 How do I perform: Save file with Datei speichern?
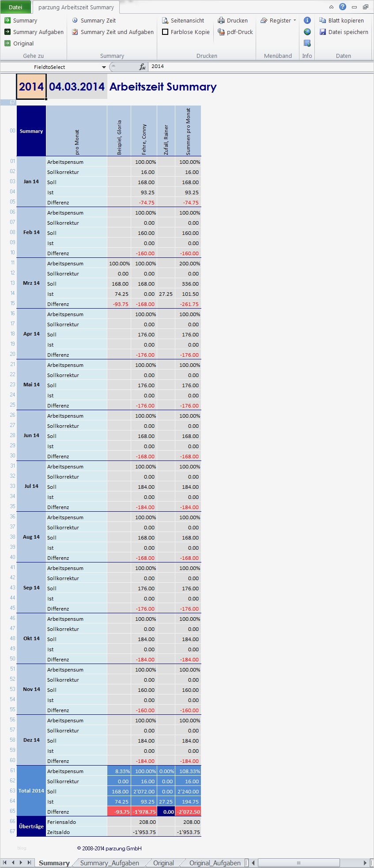(323, 32)
